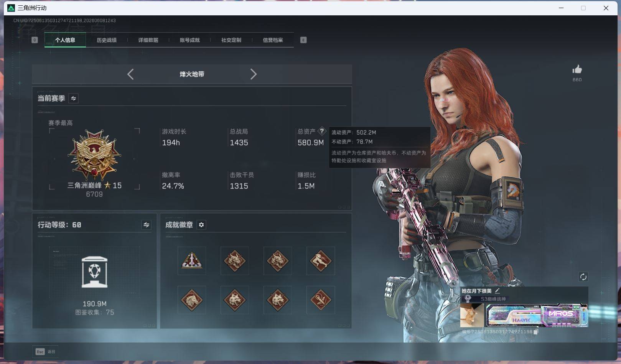
Task: Select the triangular rocket achievement badge
Action: pos(192,261)
